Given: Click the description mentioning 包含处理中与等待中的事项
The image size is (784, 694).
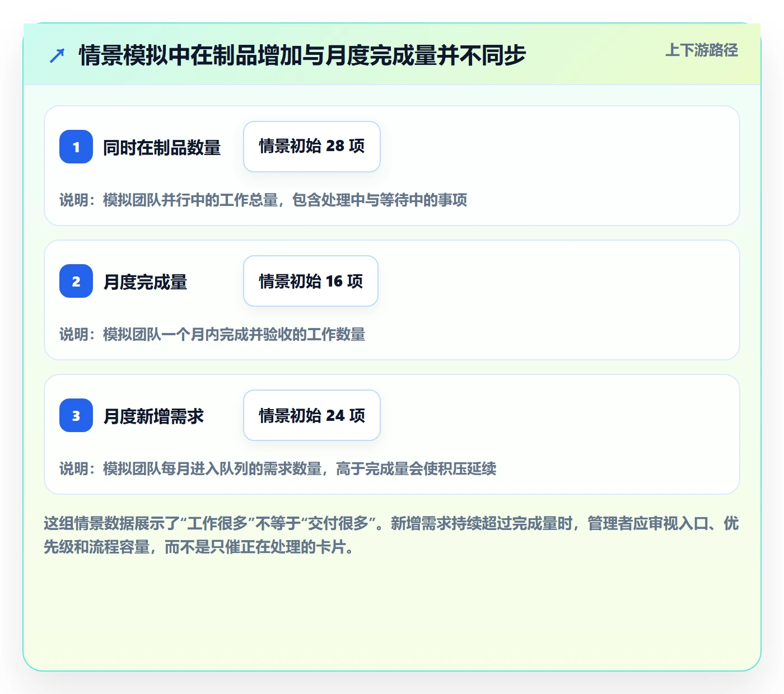Looking at the screenshot, I should coord(263,200).
